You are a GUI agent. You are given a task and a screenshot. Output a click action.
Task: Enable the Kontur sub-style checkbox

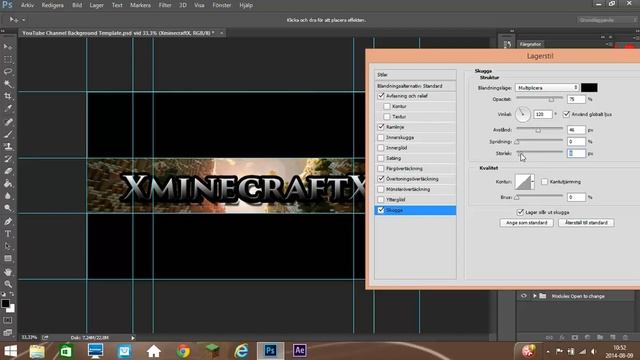coord(387,106)
